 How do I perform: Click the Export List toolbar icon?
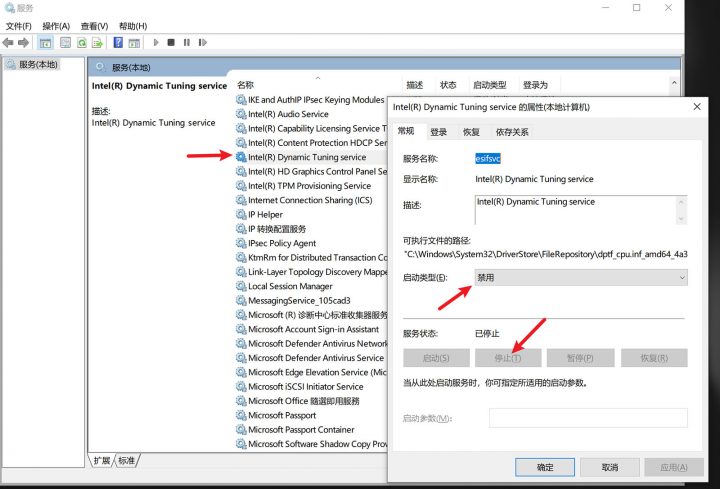97,43
